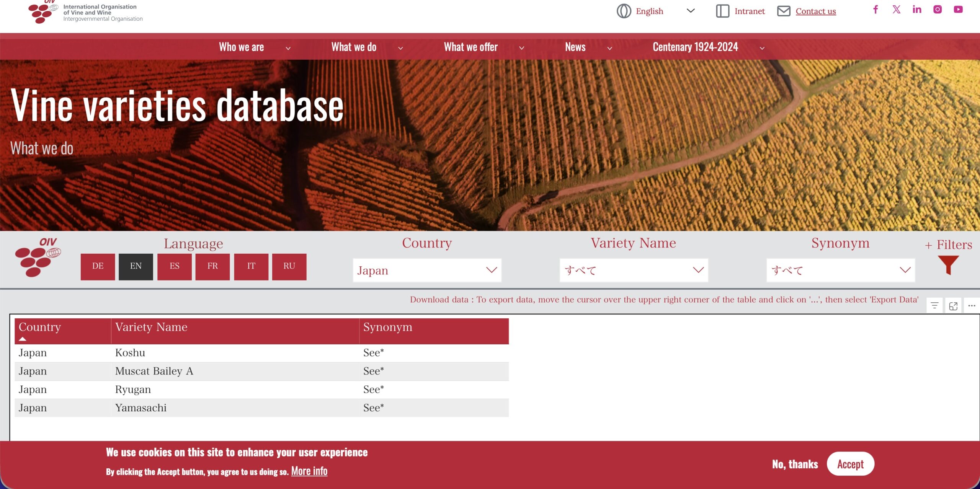Viewport: 980px width, 489px height.
Task: Expand the Centenary 1924-2024 chevron
Action: pyautogui.click(x=762, y=48)
